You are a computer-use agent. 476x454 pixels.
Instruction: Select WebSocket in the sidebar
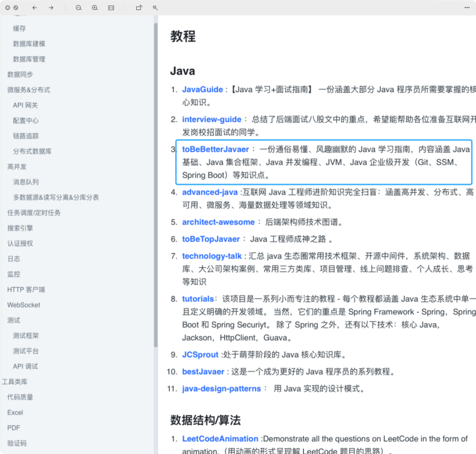[x=24, y=305]
